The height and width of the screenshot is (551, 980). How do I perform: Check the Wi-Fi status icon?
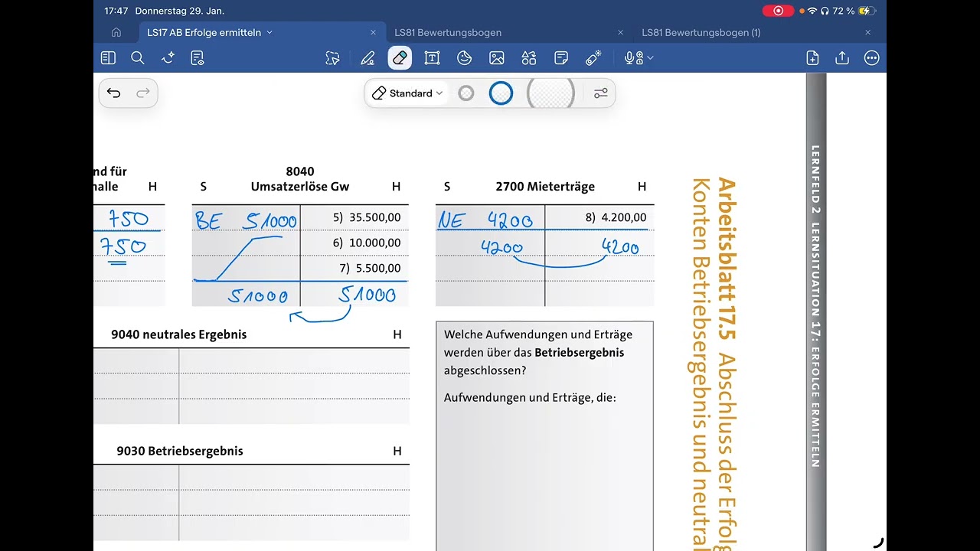(x=812, y=11)
